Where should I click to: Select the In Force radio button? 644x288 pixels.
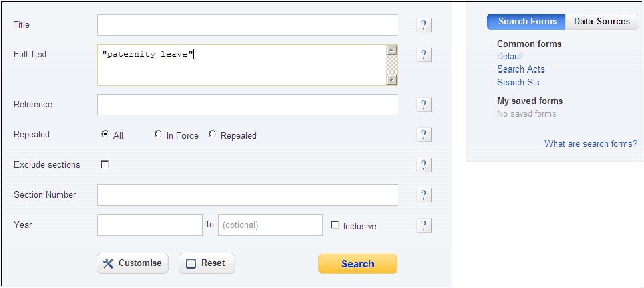[158, 134]
